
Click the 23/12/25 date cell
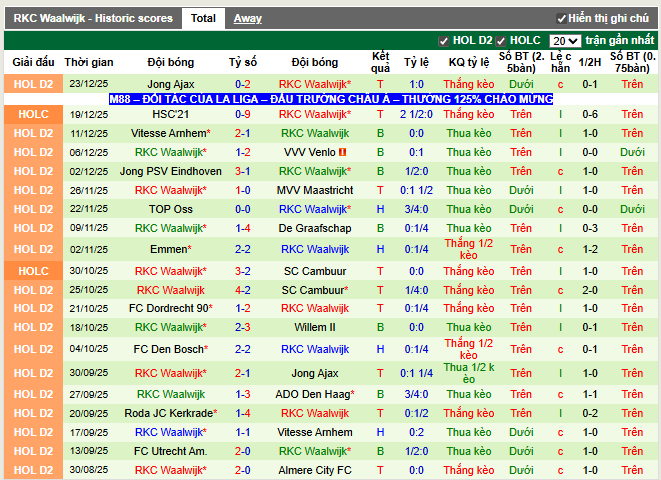pos(89,84)
